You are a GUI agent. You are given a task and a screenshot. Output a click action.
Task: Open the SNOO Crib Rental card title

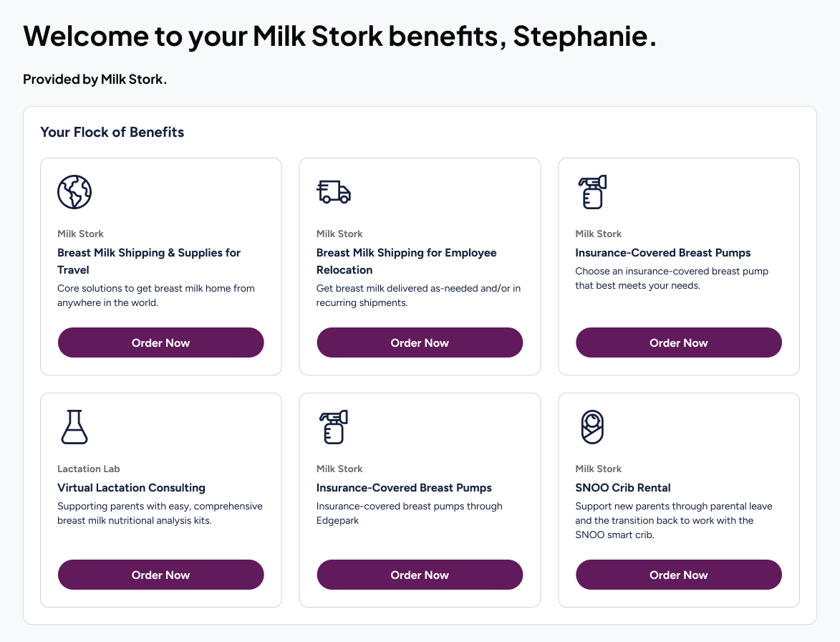pyautogui.click(x=623, y=487)
